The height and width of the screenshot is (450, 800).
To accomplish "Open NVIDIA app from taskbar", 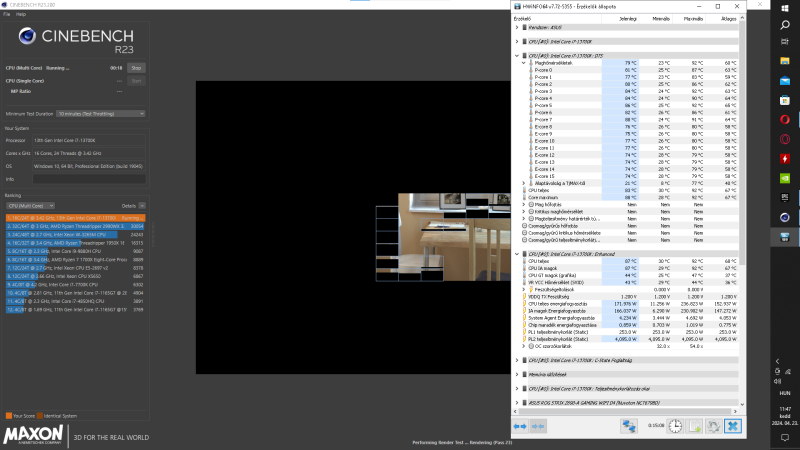I will (x=785, y=178).
